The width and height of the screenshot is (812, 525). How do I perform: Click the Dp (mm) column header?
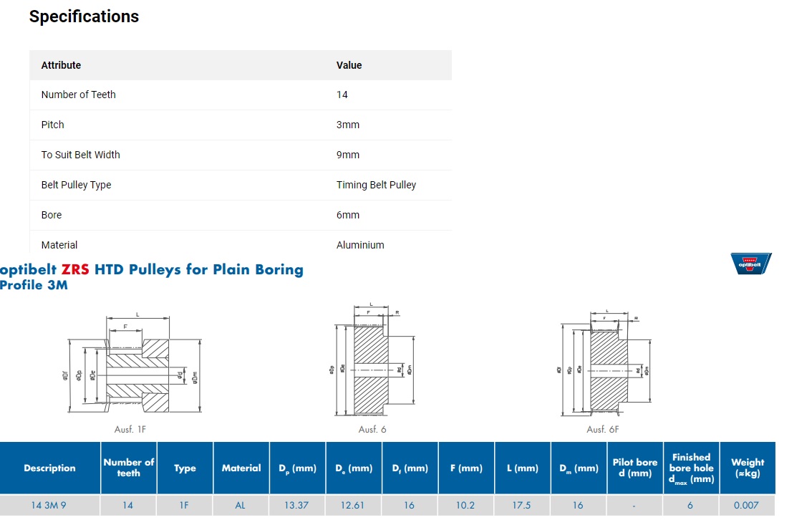click(297, 468)
